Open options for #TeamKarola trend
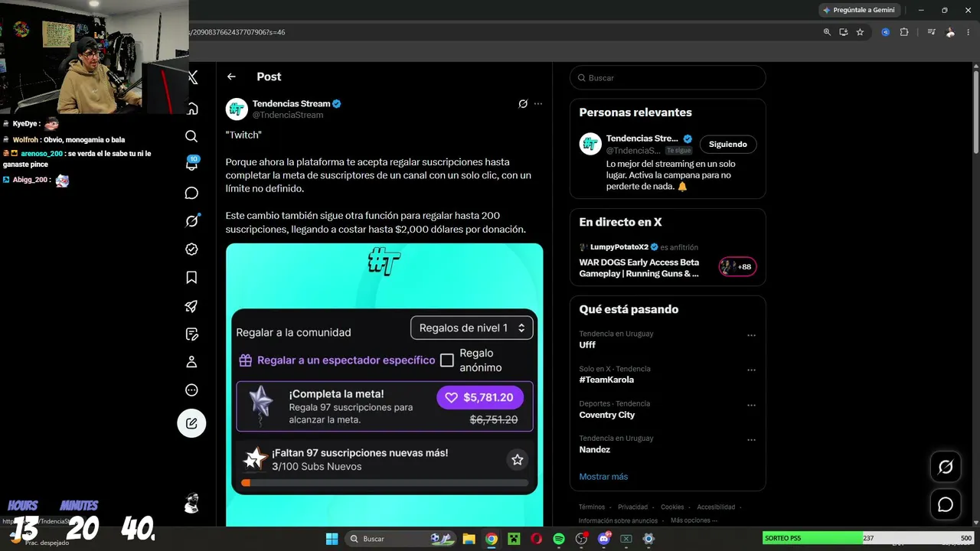The image size is (980, 551). click(x=751, y=370)
